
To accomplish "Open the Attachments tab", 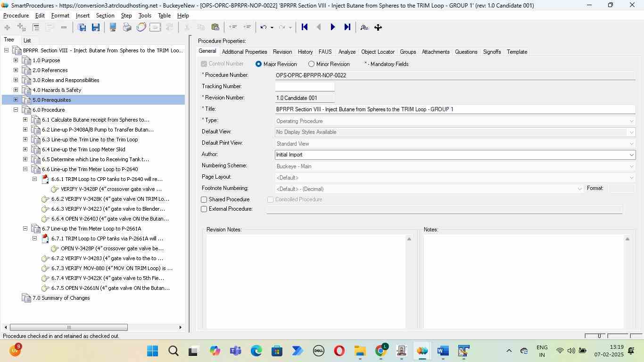I will click(x=436, y=52).
